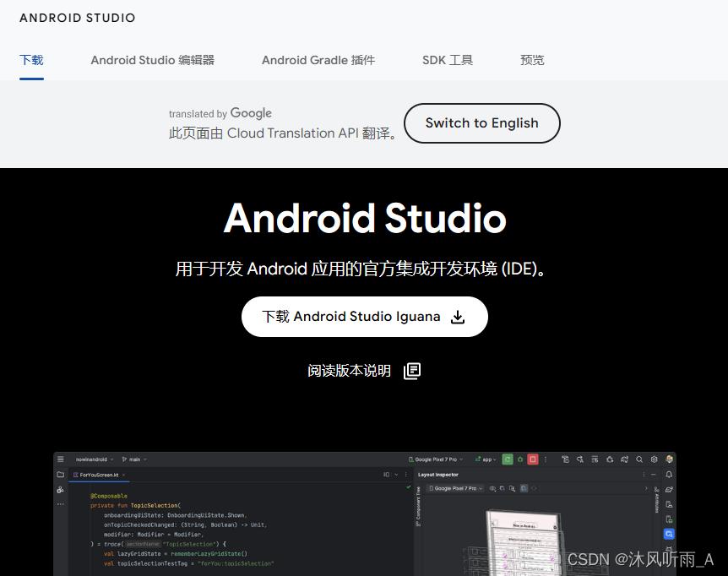Image resolution: width=728 pixels, height=576 pixels.
Task: Open the 阅读版本说明 release notes link
Action: pyautogui.click(x=349, y=371)
